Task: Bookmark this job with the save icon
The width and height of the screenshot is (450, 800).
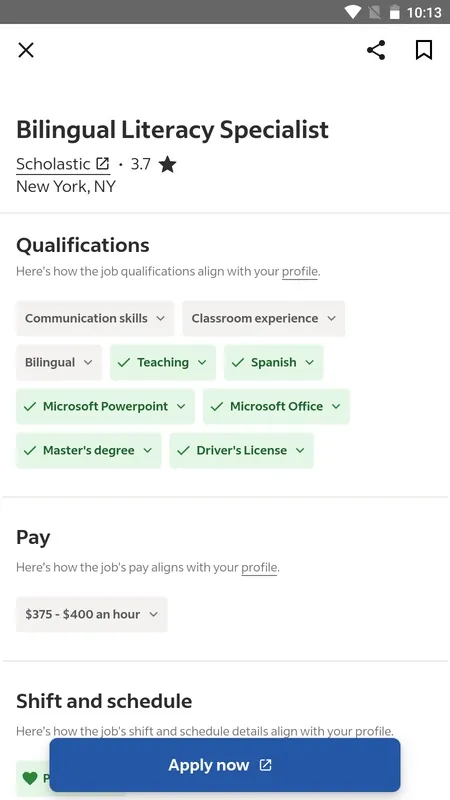Action: click(x=423, y=50)
